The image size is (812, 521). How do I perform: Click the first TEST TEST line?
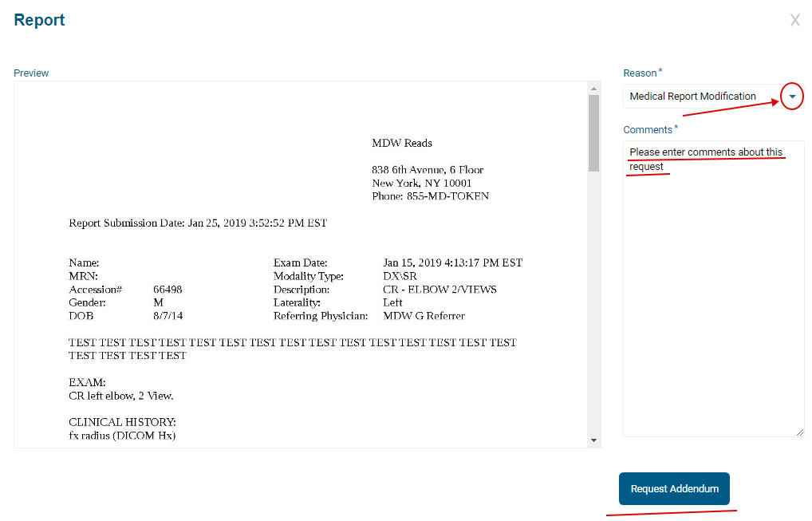[x=293, y=342]
